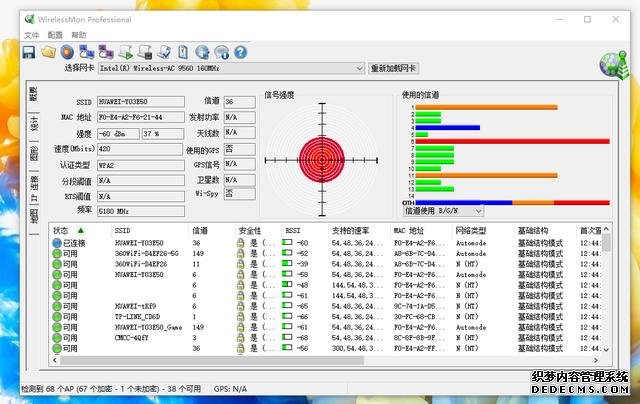Screen dimensions: 640x404
Task: Sort list by 信道 column header
Action: (x=200, y=231)
